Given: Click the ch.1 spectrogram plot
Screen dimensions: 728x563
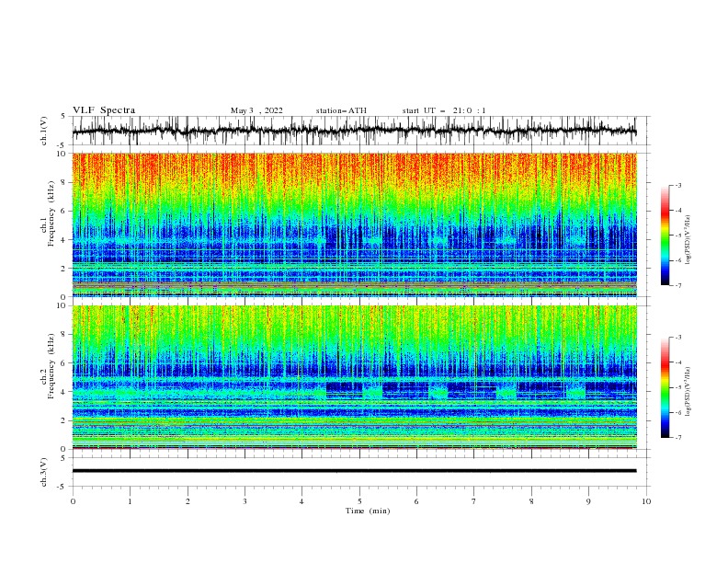Looking at the screenshot, I should (x=354, y=224).
